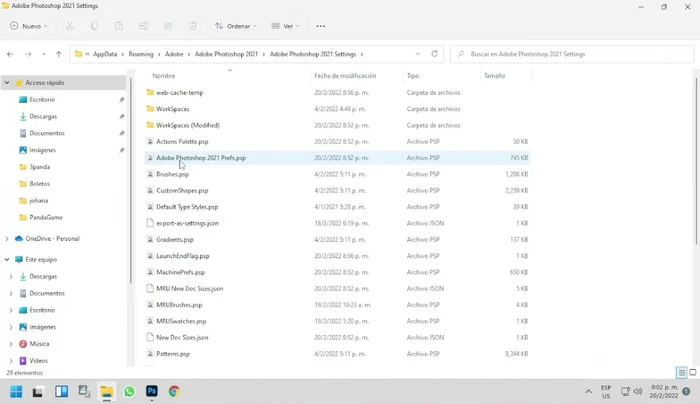Open the Ver view options dropdown
The height and width of the screenshot is (404, 700).
point(288,26)
